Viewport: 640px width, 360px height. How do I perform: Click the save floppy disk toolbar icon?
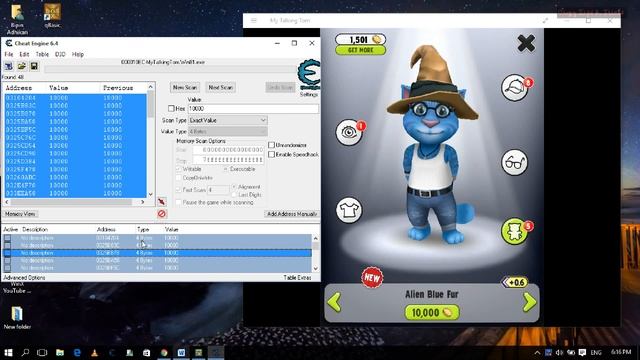pyautogui.click(x=34, y=66)
